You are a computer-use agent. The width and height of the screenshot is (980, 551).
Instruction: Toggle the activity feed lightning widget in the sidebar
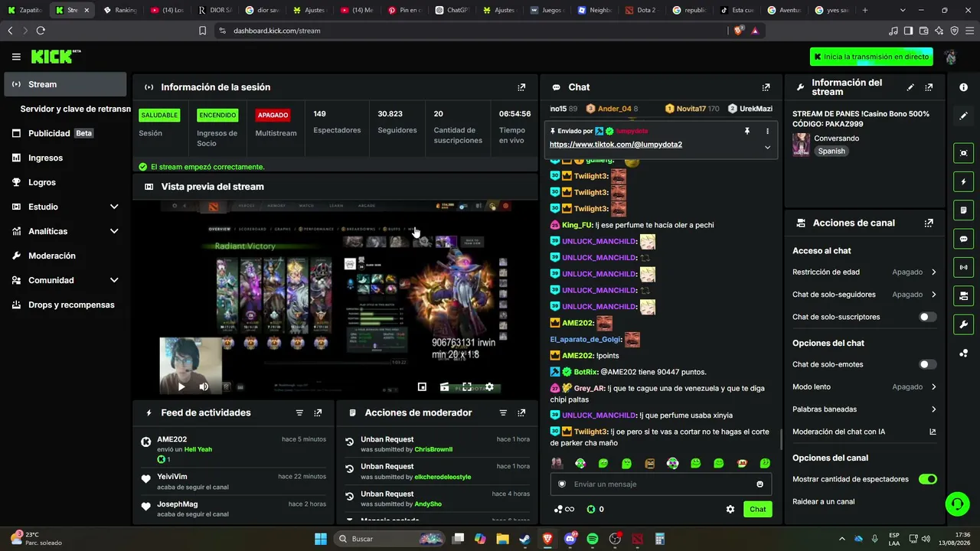[x=963, y=182]
